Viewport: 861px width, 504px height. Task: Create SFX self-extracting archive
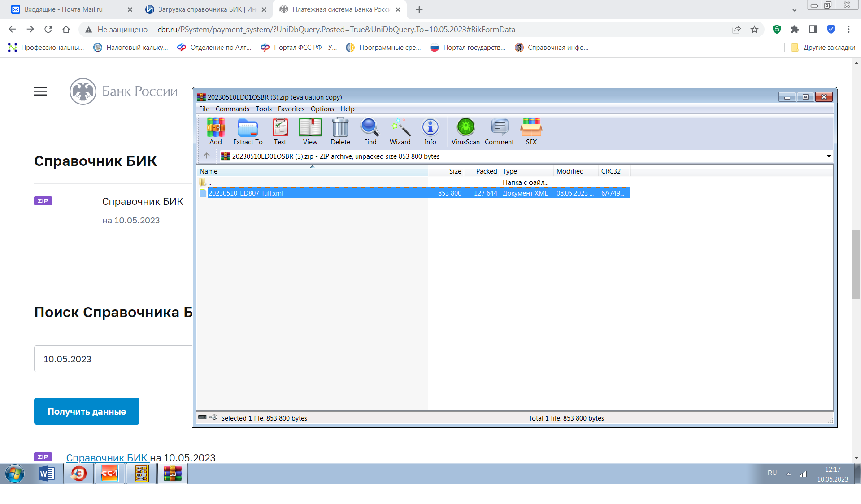pos(531,131)
